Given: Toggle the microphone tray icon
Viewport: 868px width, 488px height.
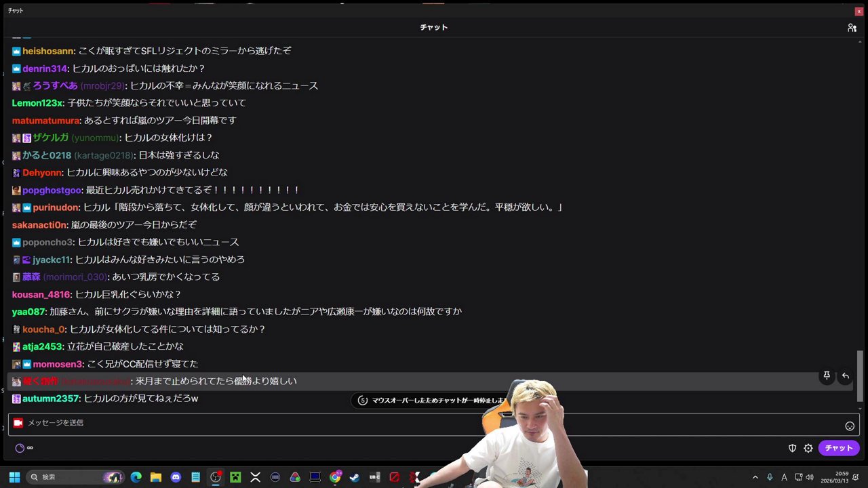Looking at the screenshot, I should coord(770,477).
